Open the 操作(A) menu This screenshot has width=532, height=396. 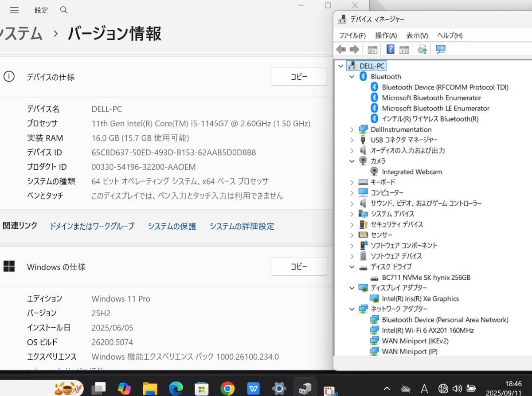(x=386, y=35)
